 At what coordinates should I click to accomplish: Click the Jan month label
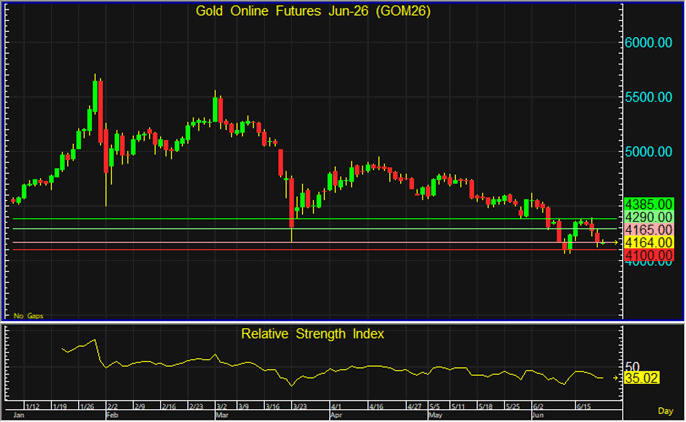tap(19, 415)
